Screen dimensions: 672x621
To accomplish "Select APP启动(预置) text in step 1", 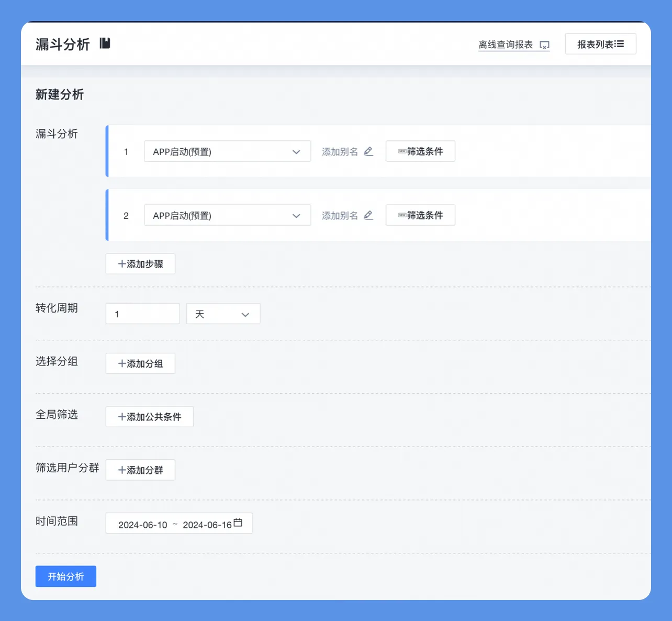I will coord(182,152).
